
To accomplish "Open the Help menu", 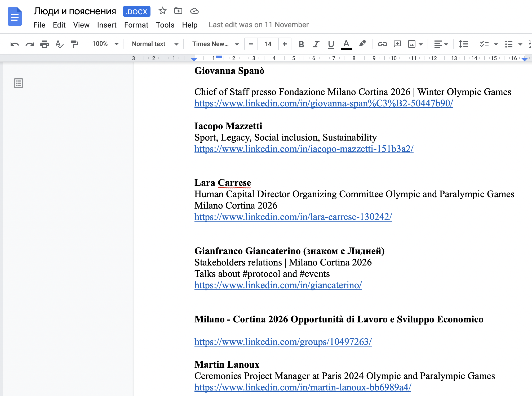I will pyautogui.click(x=190, y=25).
